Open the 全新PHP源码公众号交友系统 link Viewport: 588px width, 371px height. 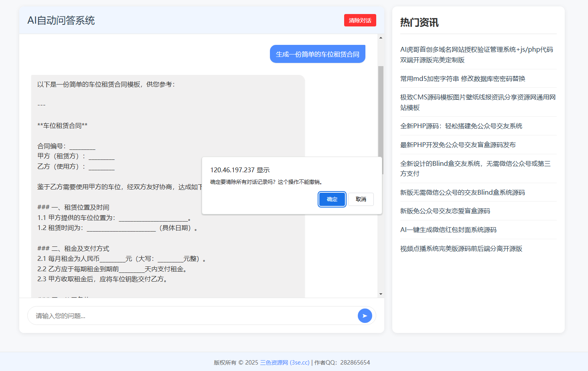point(461,126)
